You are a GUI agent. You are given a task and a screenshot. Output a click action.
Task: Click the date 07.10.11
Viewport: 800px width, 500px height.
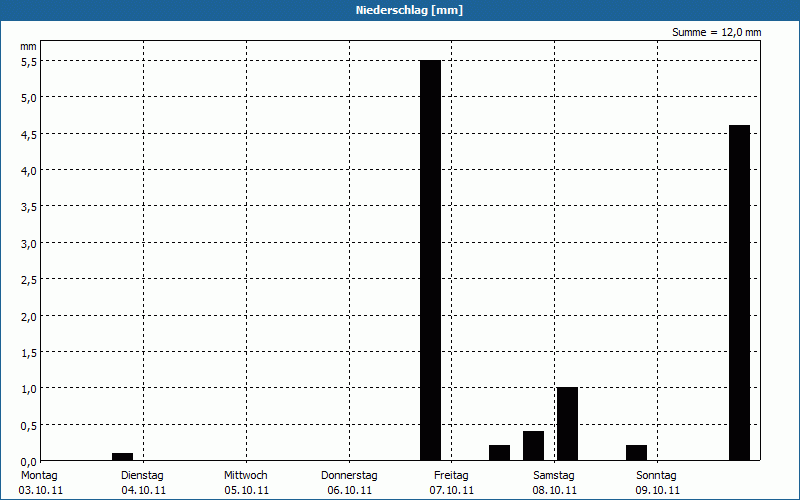coord(452,491)
